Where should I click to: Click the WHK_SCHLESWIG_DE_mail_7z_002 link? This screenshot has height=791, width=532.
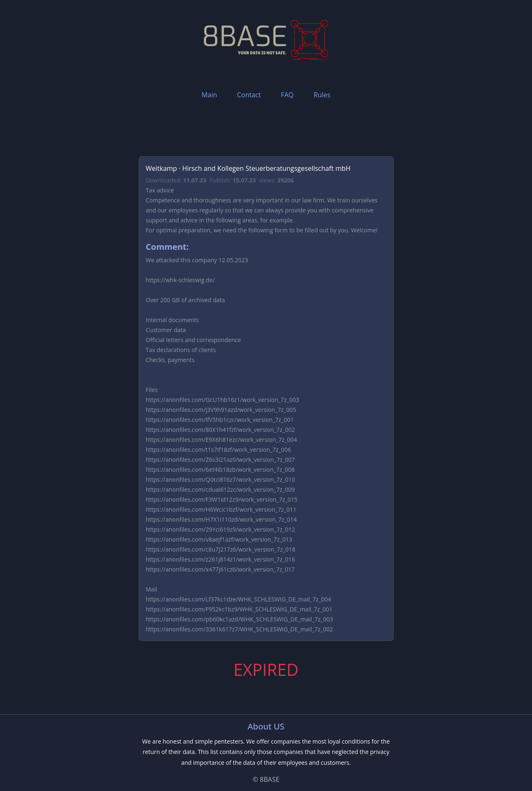(239, 629)
